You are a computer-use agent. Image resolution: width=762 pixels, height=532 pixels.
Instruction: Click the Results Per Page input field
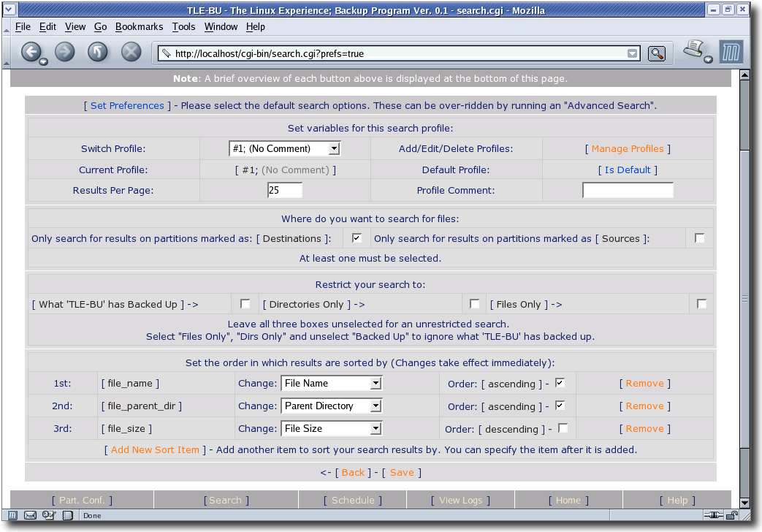[x=285, y=190]
